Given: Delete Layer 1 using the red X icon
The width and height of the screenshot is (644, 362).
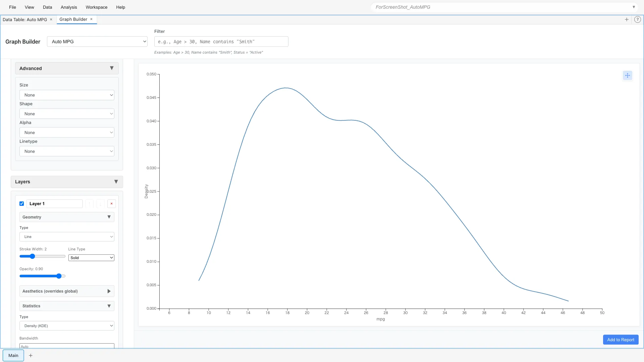Looking at the screenshot, I should pos(111,203).
